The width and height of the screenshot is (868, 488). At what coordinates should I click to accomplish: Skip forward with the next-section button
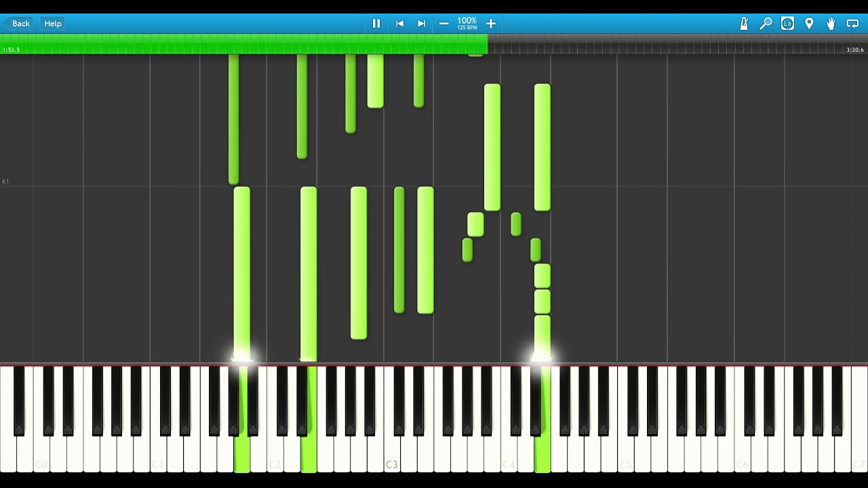tap(421, 24)
